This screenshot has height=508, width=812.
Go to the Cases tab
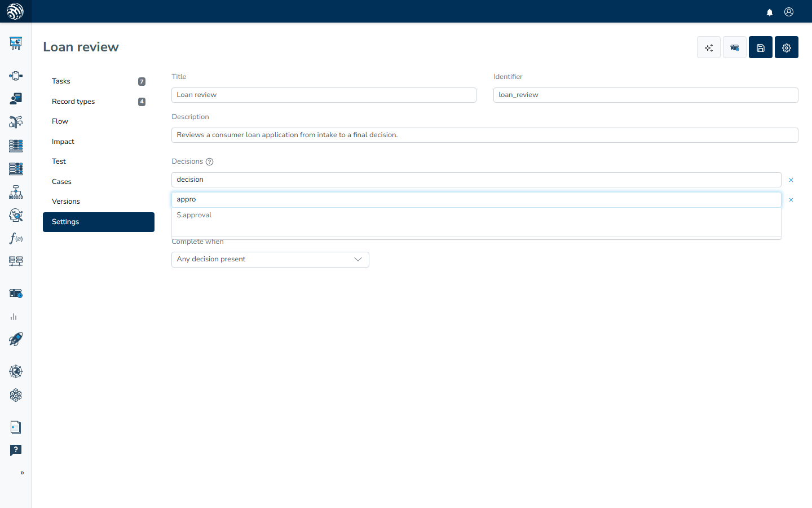tap(99, 182)
